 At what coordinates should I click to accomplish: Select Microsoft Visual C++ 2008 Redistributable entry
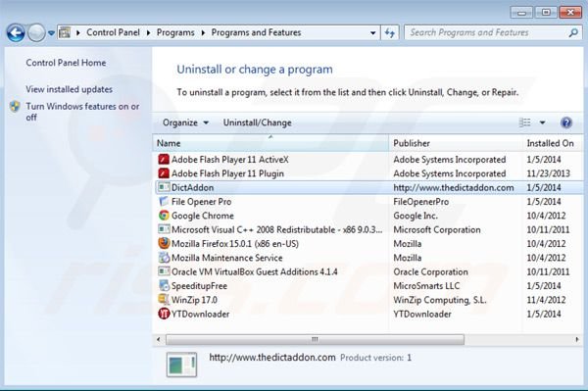[276, 229]
